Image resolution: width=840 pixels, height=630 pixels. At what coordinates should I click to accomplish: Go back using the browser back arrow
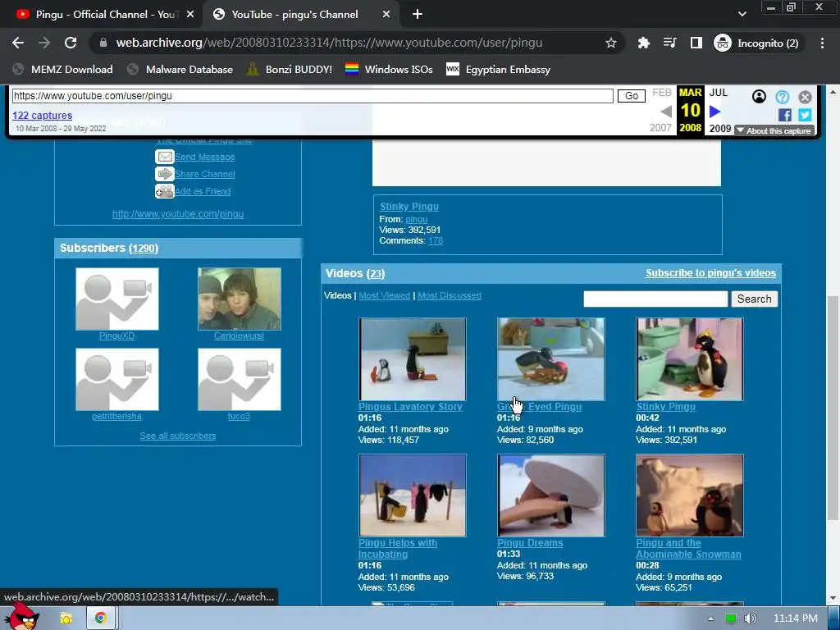click(18, 43)
